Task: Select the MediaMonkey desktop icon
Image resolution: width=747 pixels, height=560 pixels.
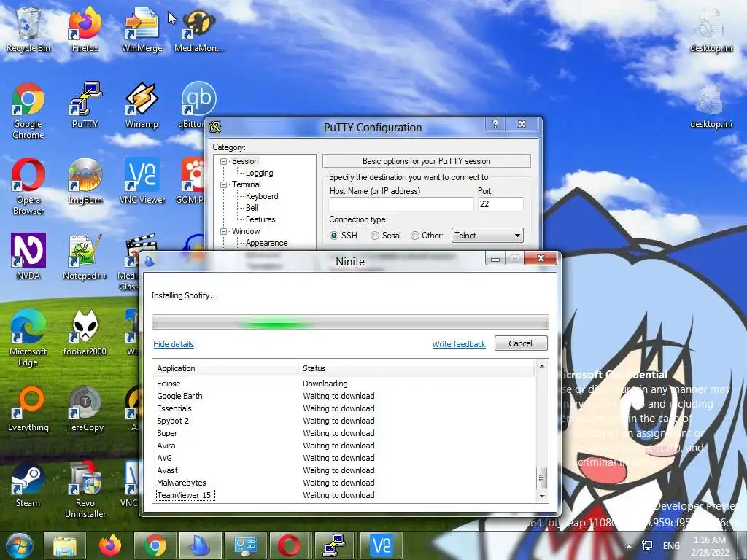Action: pos(198,29)
